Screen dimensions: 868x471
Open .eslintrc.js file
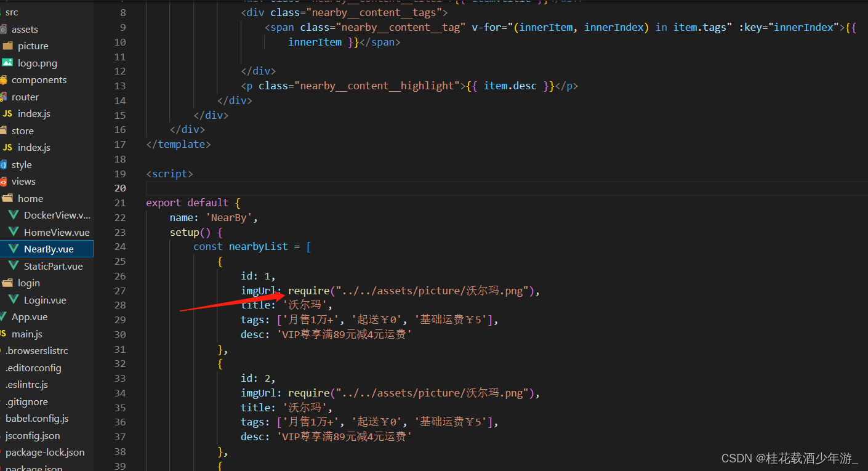(x=26, y=385)
